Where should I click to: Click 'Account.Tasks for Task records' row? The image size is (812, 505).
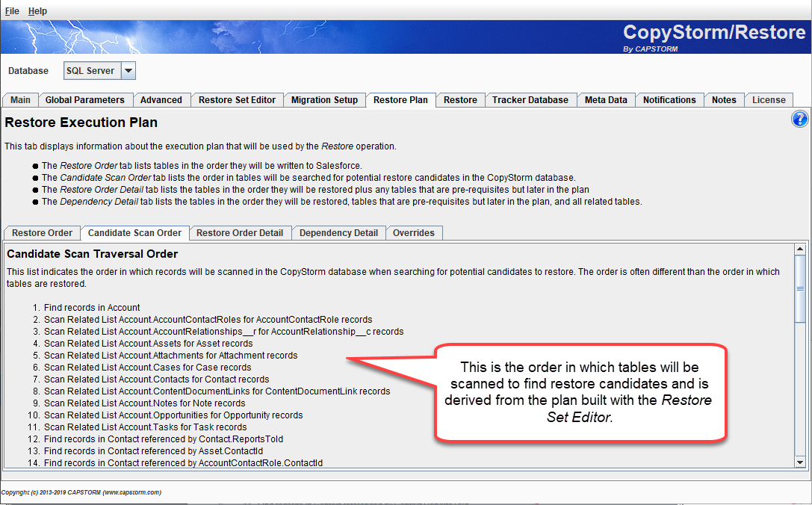[x=145, y=427]
